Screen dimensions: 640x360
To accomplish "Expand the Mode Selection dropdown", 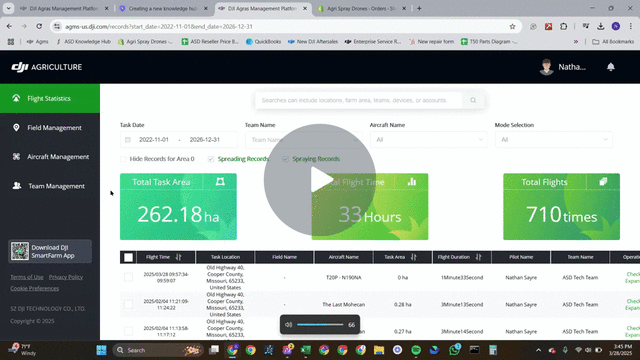I will (553, 140).
